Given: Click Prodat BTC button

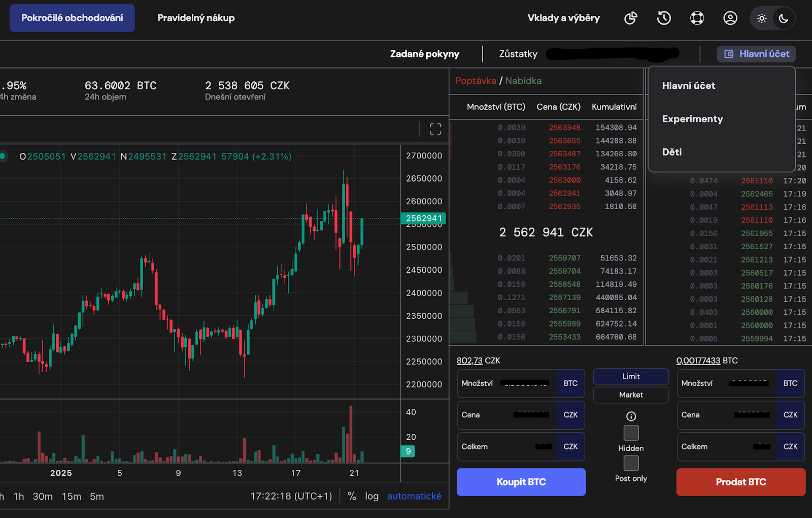Looking at the screenshot, I should [741, 482].
